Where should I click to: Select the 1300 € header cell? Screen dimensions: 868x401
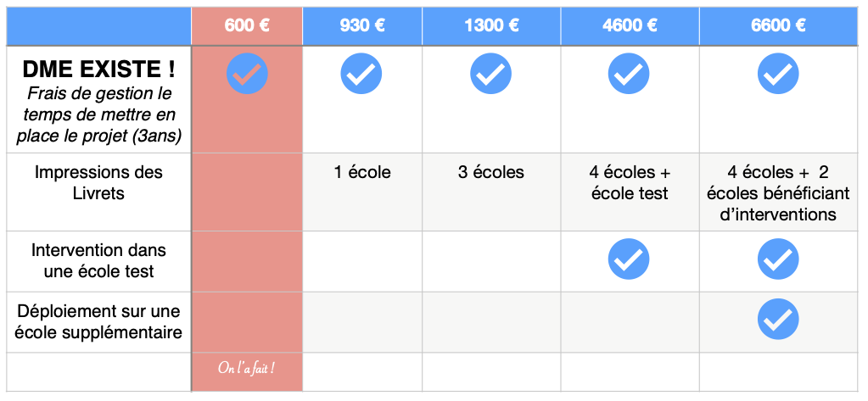click(x=491, y=26)
